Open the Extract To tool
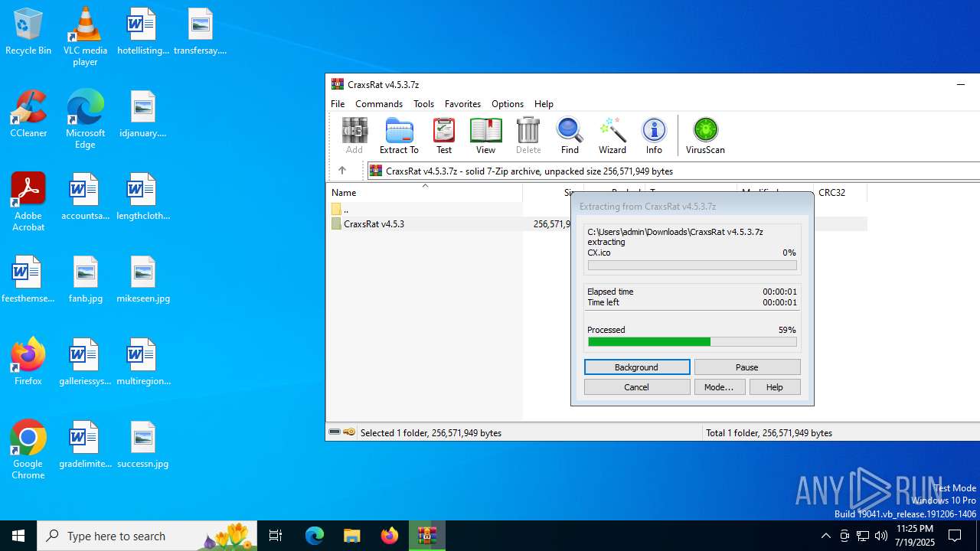 [x=399, y=136]
